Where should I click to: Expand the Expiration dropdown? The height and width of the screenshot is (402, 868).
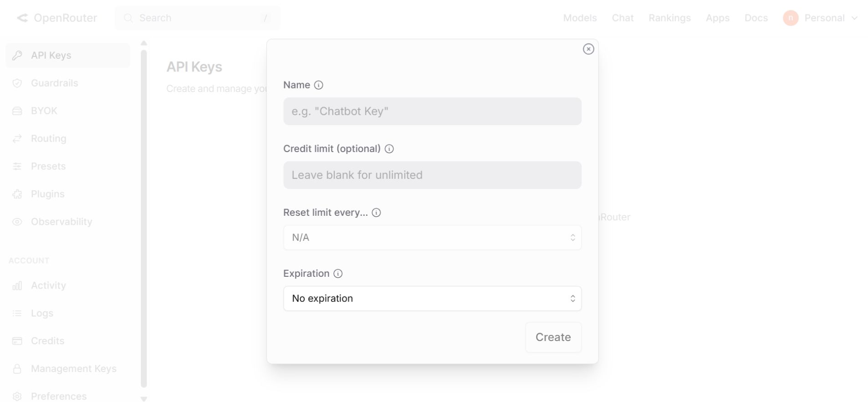pos(432,299)
